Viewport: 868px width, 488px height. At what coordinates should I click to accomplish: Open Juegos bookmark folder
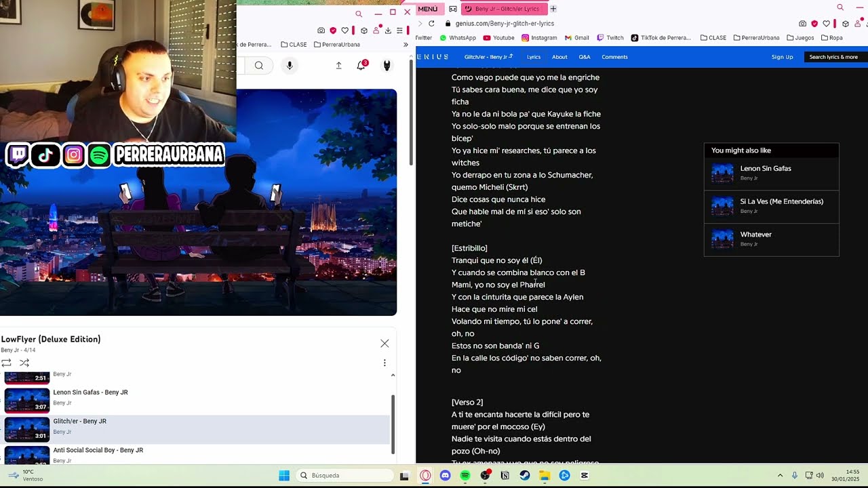(800, 38)
